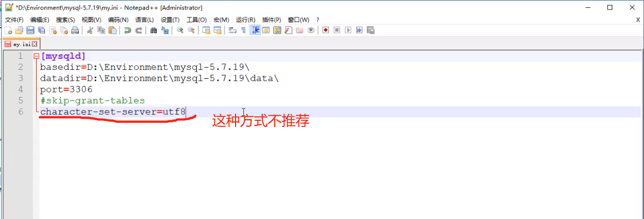Create a new file with the New toolbar icon
The height and width of the screenshot is (219, 644).
8,30
